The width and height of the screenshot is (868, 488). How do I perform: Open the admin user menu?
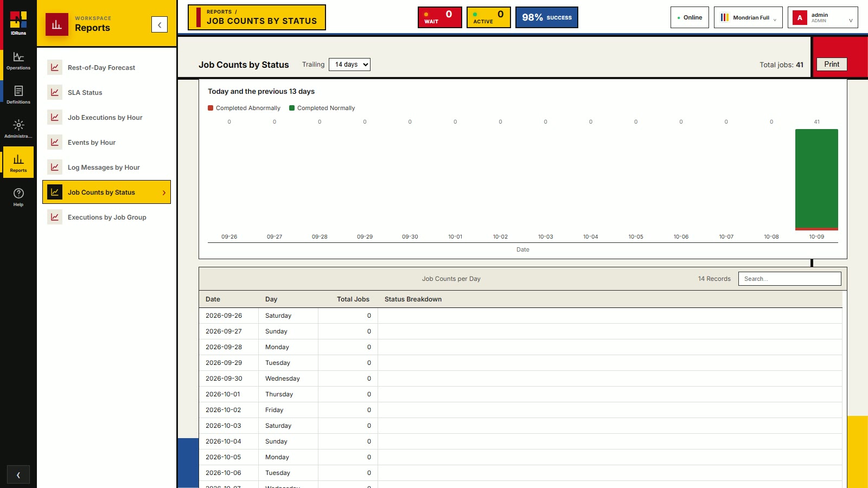(823, 17)
